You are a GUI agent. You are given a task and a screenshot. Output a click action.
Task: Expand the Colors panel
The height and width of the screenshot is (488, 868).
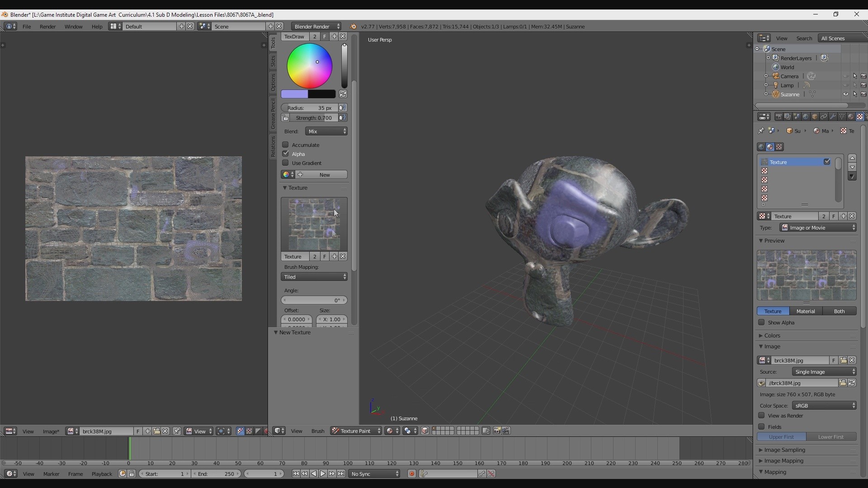(x=772, y=336)
